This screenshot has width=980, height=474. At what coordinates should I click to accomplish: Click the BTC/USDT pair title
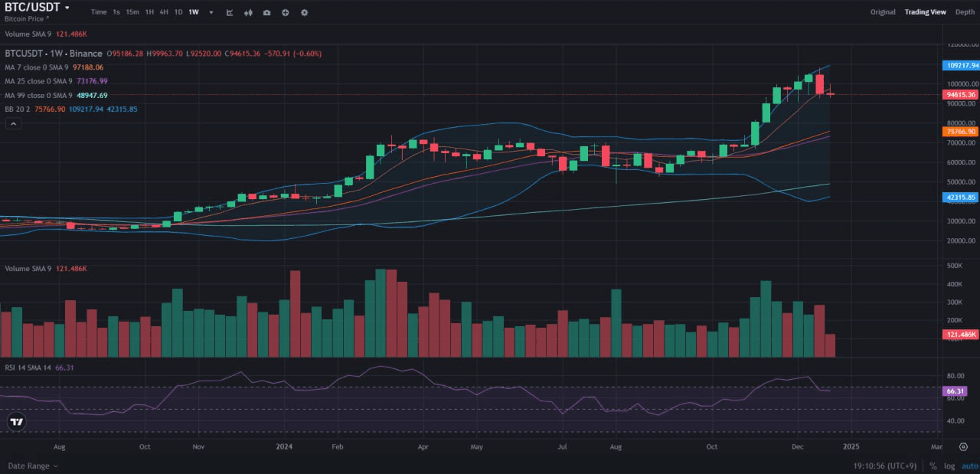point(32,7)
